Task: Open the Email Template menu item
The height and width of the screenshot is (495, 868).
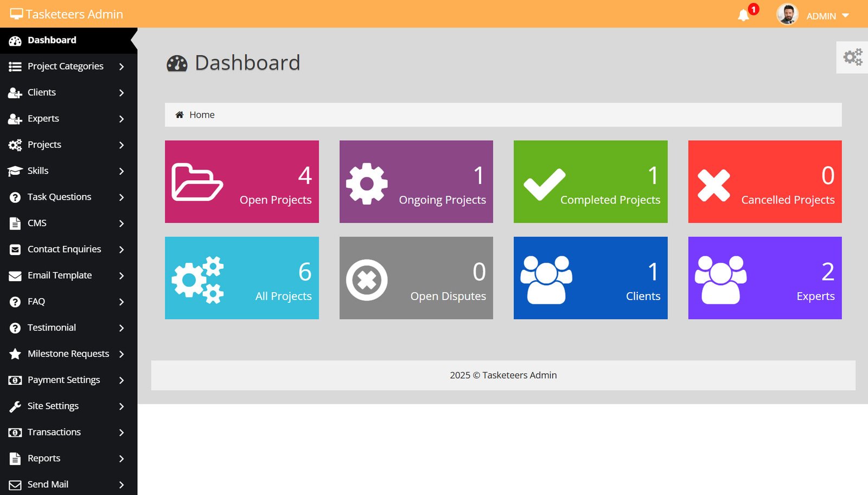Action: click(68, 276)
